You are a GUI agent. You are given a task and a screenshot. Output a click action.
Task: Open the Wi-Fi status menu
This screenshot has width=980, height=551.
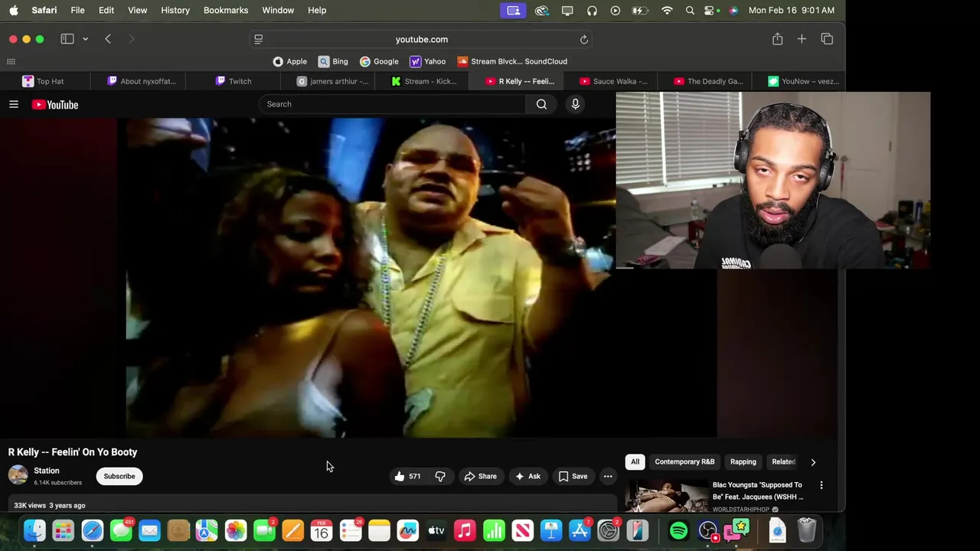tap(667, 10)
